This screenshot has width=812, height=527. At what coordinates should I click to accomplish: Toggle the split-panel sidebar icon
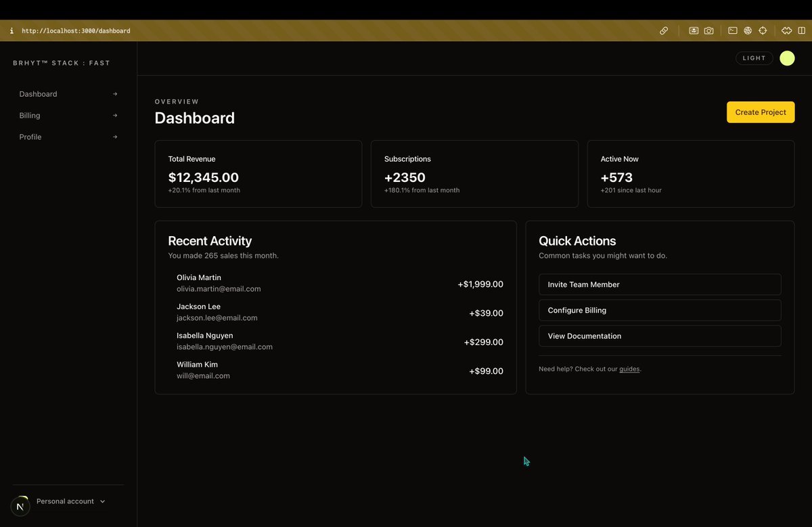coord(803,30)
